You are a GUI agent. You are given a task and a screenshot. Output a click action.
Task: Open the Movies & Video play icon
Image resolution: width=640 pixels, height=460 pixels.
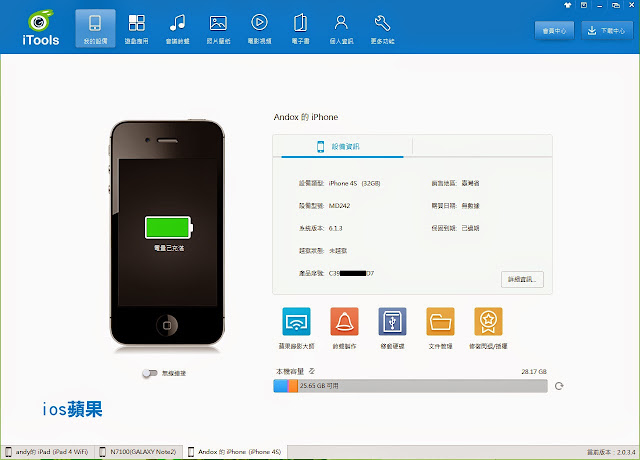[260, 29]
